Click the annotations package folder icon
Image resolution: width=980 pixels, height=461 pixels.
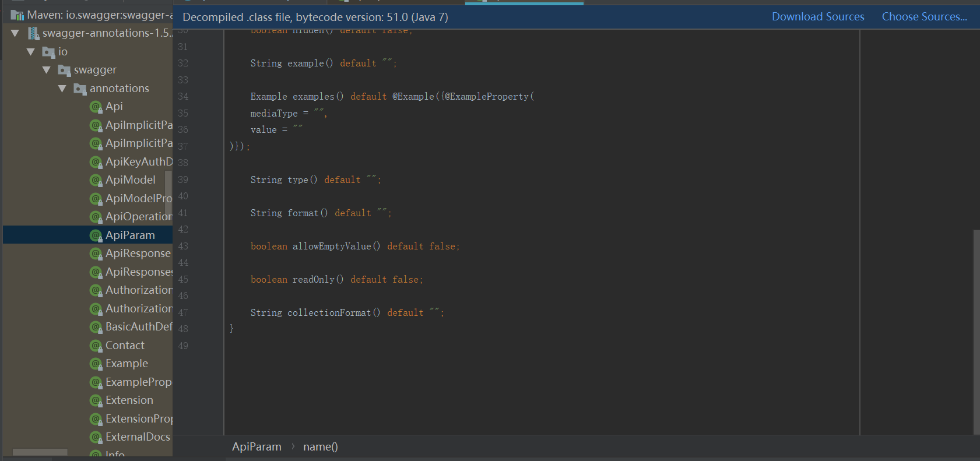[x=80, y=89]
